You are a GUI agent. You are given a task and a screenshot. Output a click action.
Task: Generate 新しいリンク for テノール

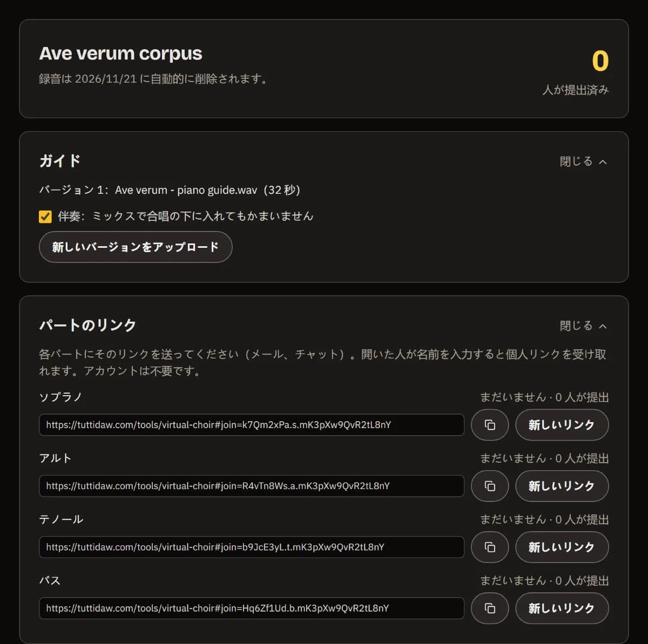[x=562, y=547]
